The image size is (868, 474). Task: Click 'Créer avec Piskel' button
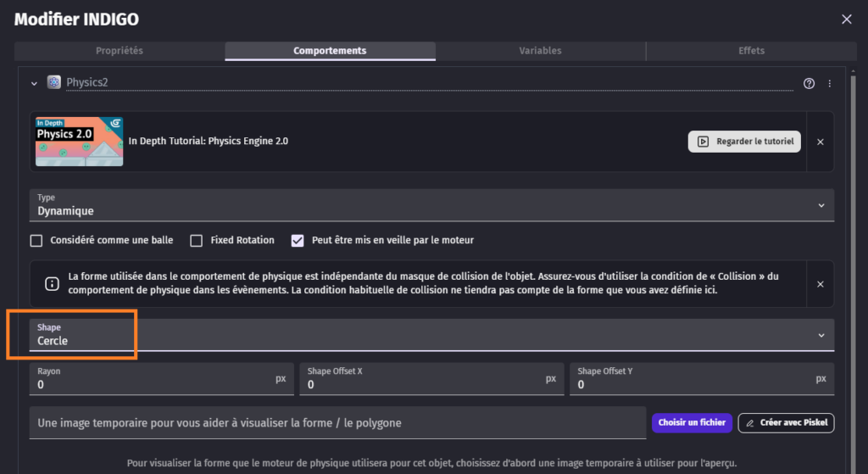(786, 422)
